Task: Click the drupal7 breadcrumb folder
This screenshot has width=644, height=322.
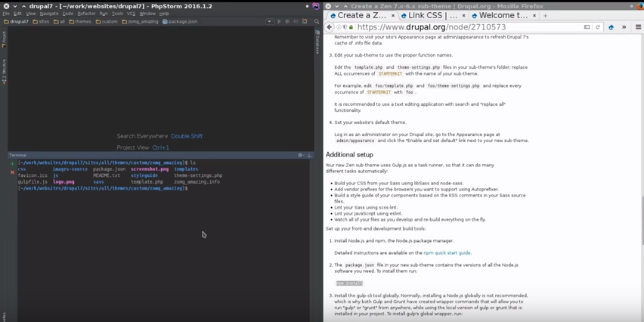Action: point(16,21)
